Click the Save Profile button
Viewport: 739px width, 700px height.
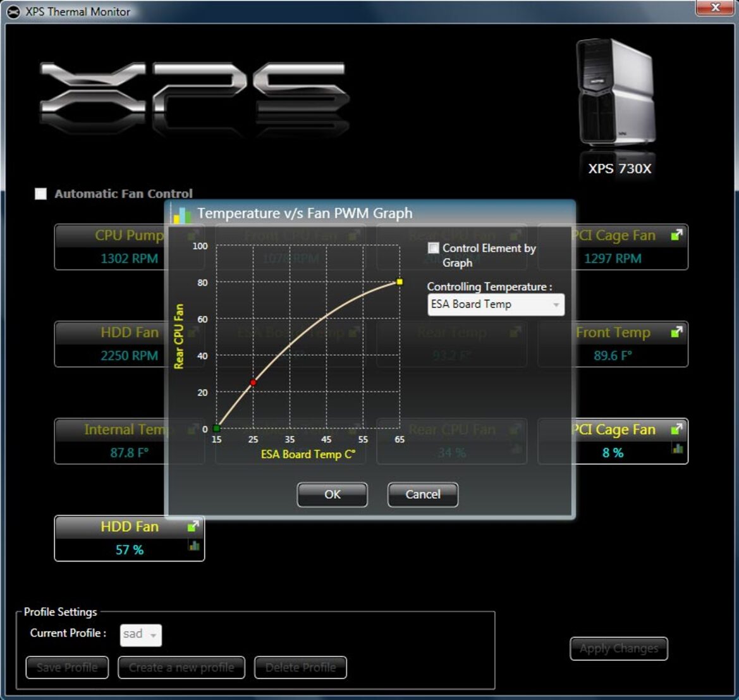(x=67, y=668)
